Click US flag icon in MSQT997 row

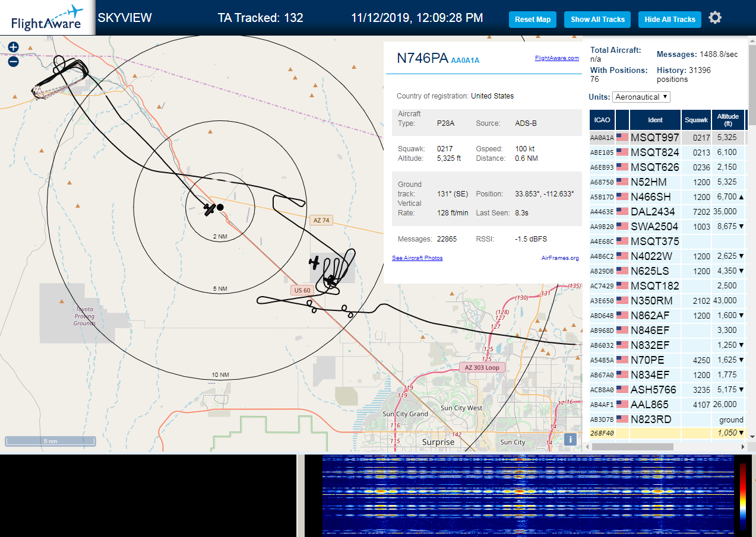point(622,138)
